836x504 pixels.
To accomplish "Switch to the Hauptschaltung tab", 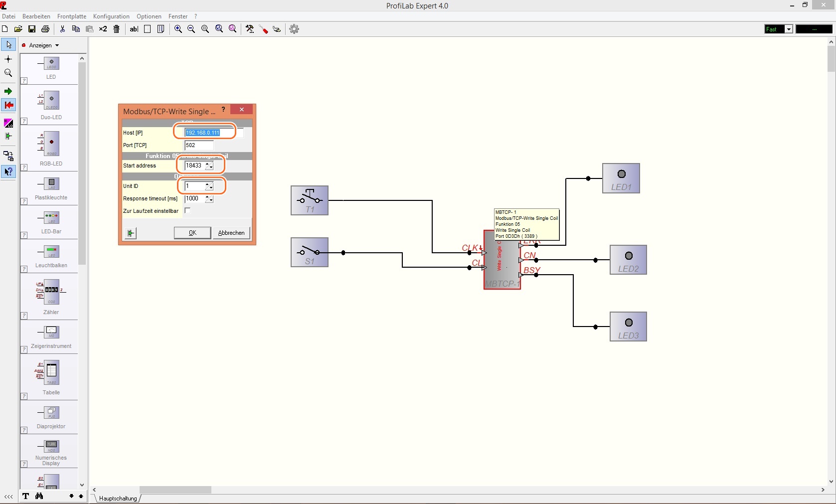I will click(x=118, y=498).
